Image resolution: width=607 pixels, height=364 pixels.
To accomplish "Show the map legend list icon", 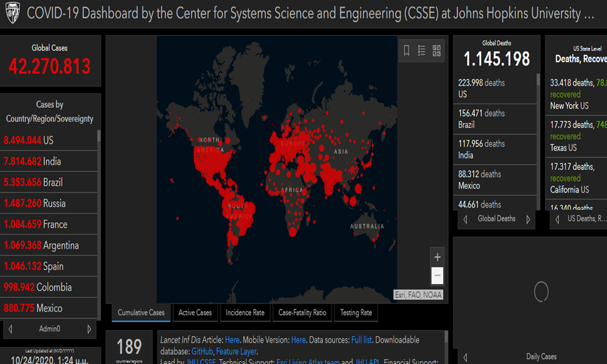I will coord(422,51).
